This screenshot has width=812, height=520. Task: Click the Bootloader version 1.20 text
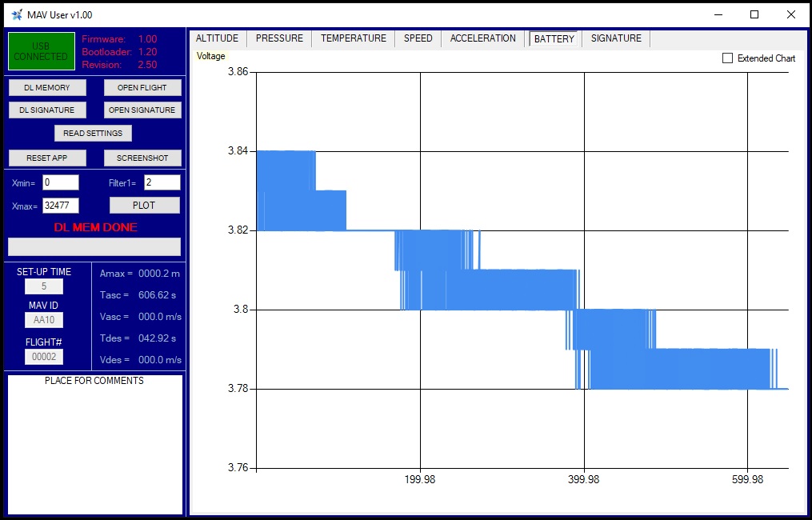tap(147, 52)
